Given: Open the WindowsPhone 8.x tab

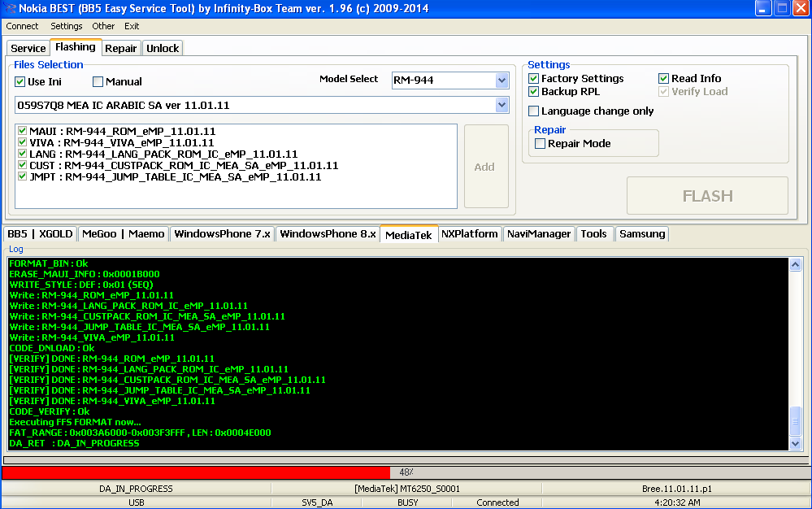Looking at the screenshot, I should 328,234.
